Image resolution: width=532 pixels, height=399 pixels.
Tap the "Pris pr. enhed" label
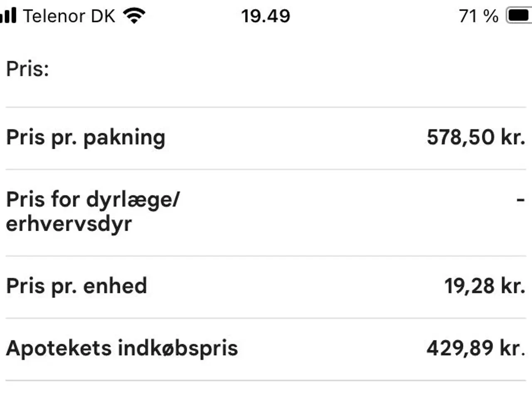(76, 286)
